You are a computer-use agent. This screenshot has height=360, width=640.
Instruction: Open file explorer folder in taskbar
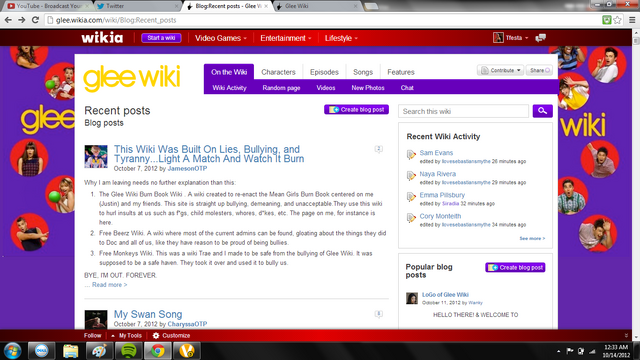click(x=70, y=351)
